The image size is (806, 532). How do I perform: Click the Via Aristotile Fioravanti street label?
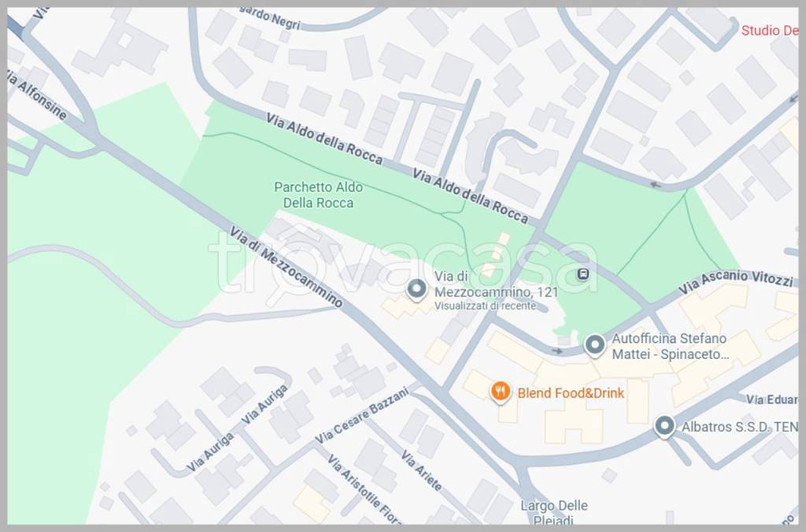pos(364,489)
